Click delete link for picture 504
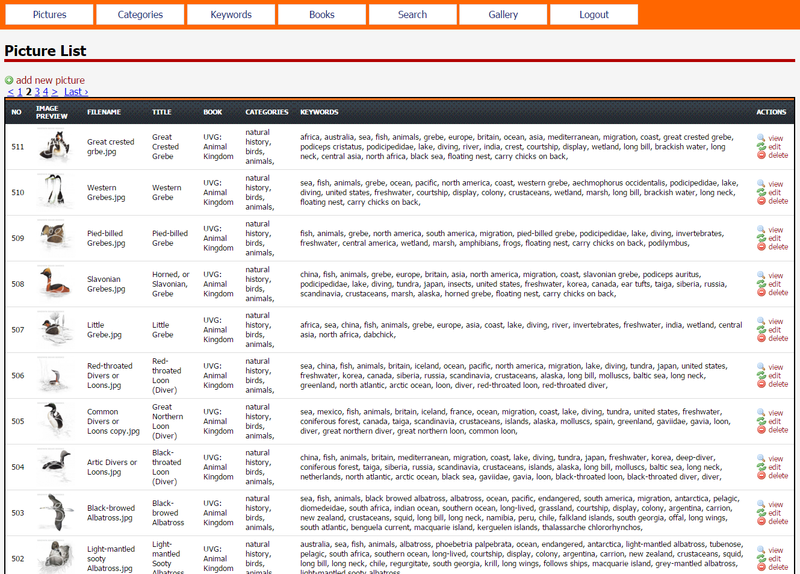This screenshot has width=800, height=574. [778, 476]
